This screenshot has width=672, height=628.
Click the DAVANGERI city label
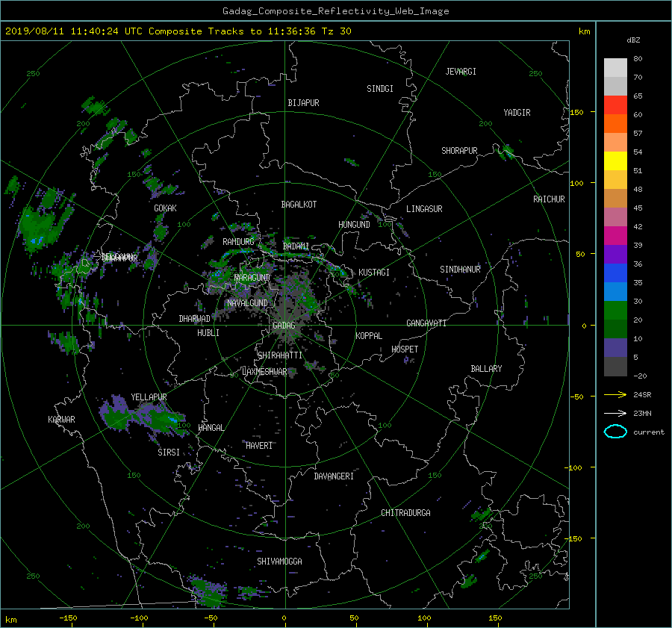point(334,476)
